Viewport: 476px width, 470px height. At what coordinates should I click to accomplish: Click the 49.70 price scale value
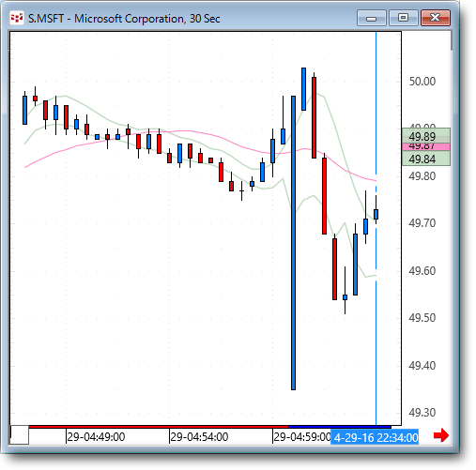(422, 223)
